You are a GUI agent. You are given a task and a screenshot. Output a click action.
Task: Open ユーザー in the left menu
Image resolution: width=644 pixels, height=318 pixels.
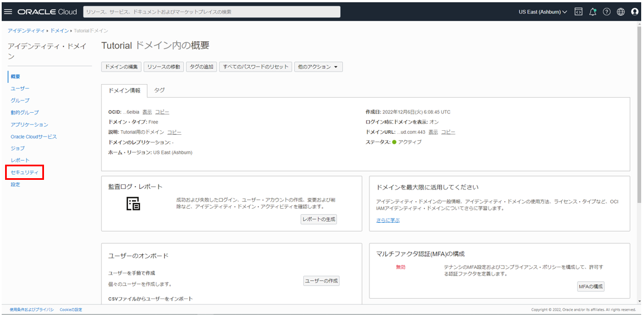click(x=20, y=89)
